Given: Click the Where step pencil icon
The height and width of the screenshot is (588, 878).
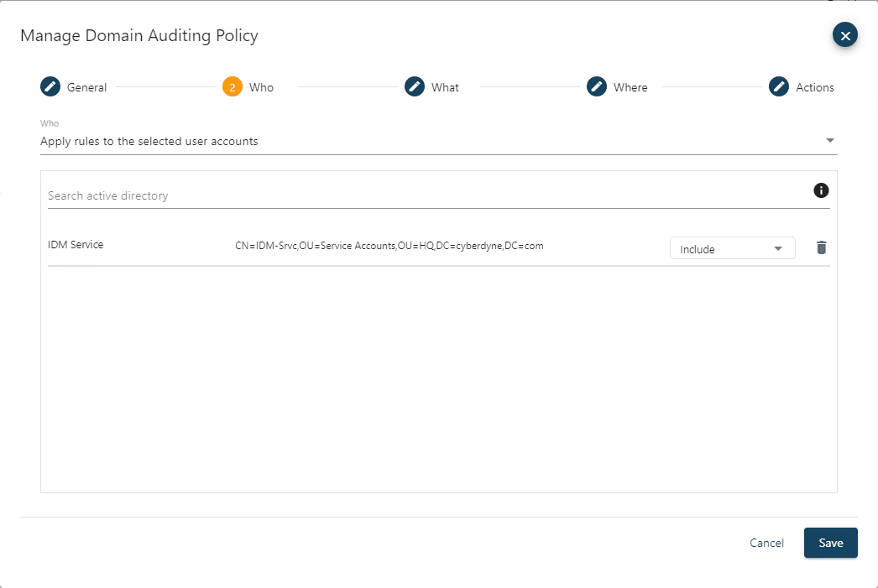Looking at the screenshot, I should coord(597,86).
